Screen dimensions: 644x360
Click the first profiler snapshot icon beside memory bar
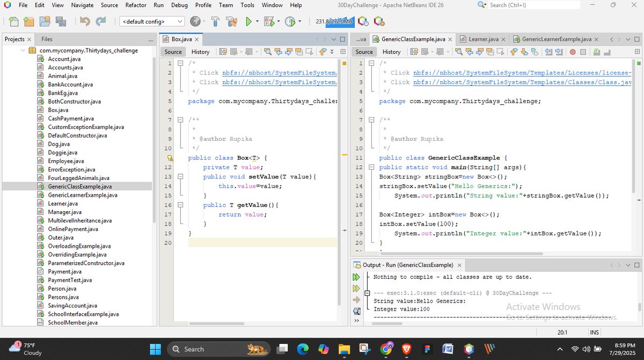tap(363, 21)
